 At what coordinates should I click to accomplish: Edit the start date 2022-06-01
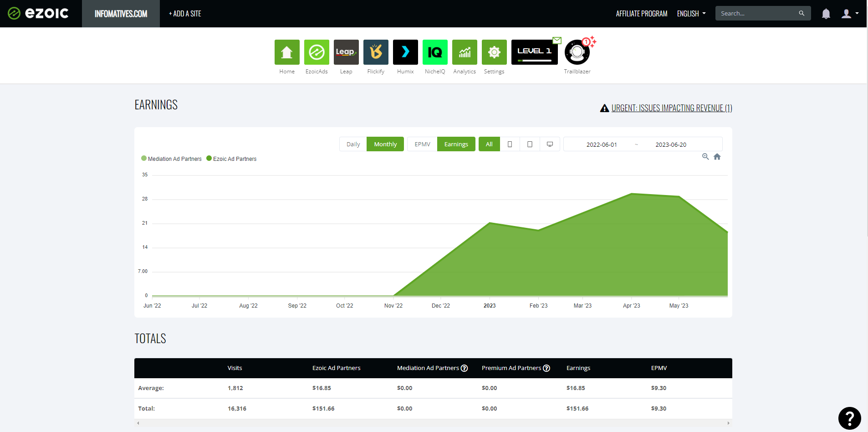pos(602,144)
